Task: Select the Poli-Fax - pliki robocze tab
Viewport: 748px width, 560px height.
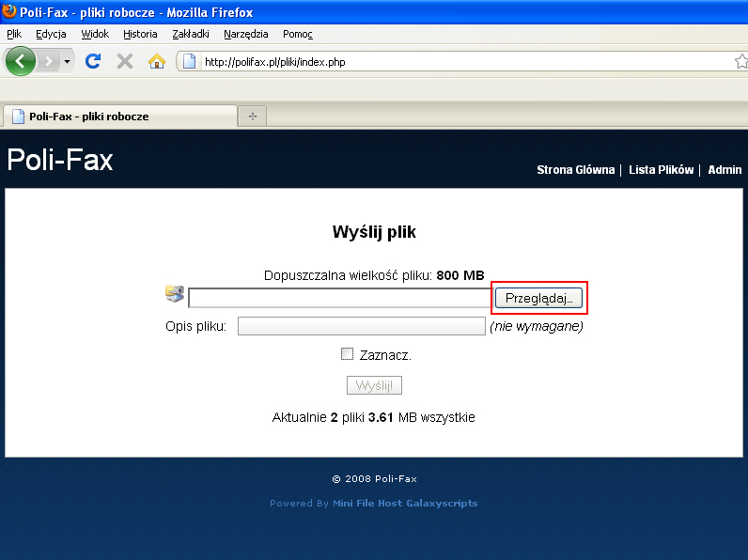Action: [119, 116]
